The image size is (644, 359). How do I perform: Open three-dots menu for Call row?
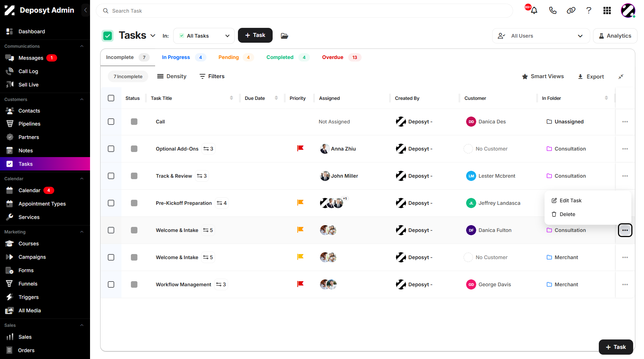(625, 122)
